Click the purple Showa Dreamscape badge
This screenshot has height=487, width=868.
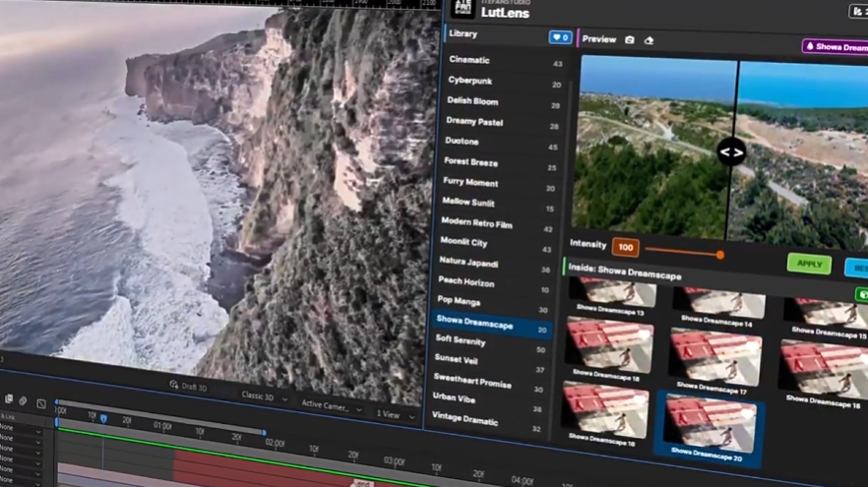tap(835, 46)
